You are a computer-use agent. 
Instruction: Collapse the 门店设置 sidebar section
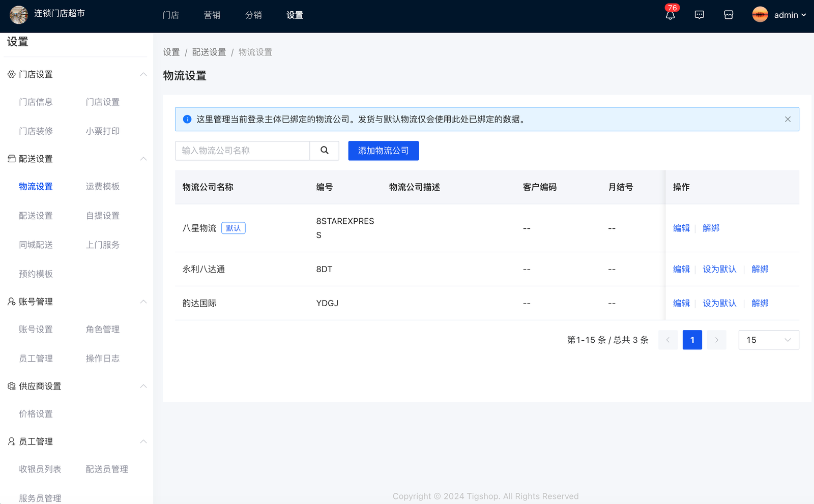143,74
